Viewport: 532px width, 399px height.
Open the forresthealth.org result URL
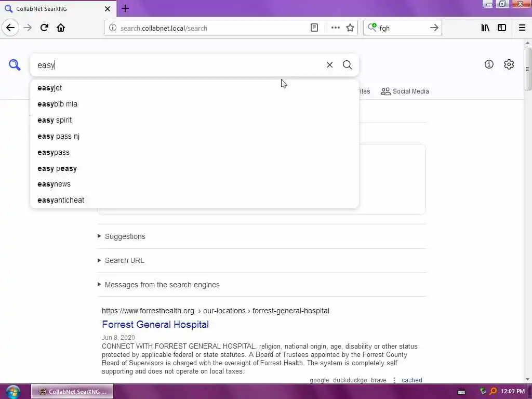tap(216, 311)
